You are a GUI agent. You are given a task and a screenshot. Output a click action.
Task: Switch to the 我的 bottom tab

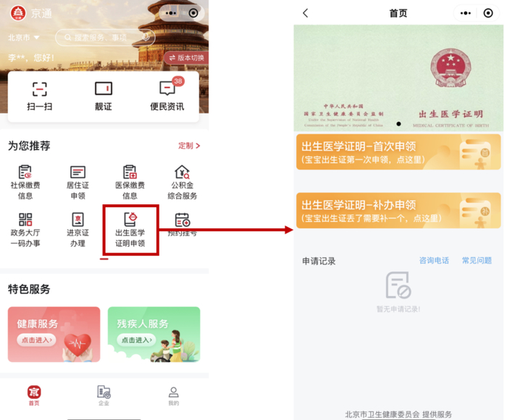point(174,396)
